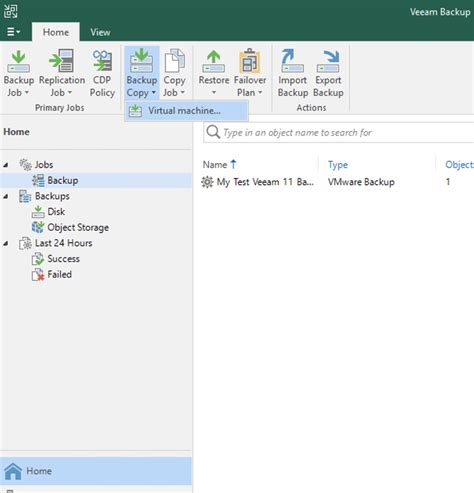Click the object name search field
Screen dimensions: 474x493
339,132
